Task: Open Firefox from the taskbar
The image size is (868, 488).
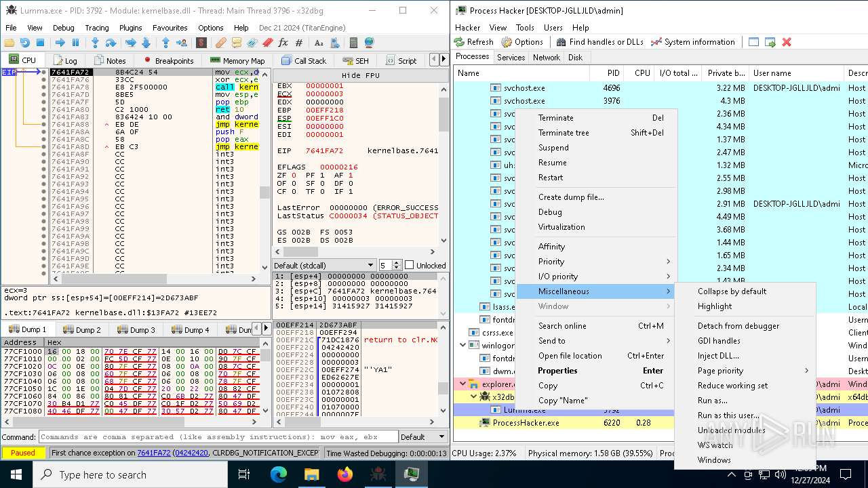Action: coord(344,474)
